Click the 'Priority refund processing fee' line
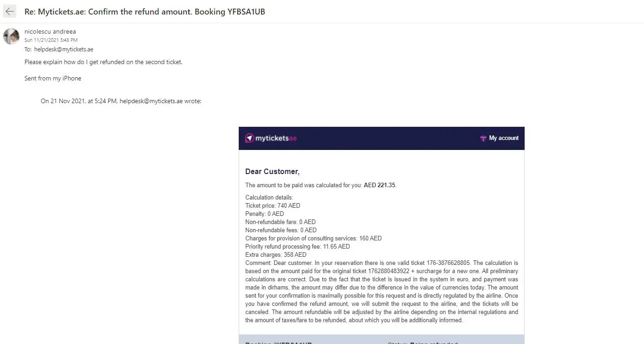The width and height of the screenshot is (644, 344). (297, 246)
